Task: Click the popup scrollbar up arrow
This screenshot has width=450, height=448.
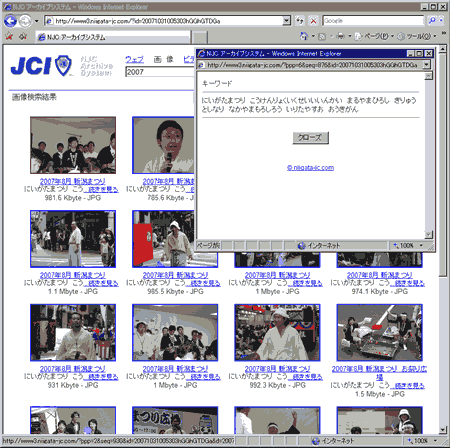Action: pos(429,76)
